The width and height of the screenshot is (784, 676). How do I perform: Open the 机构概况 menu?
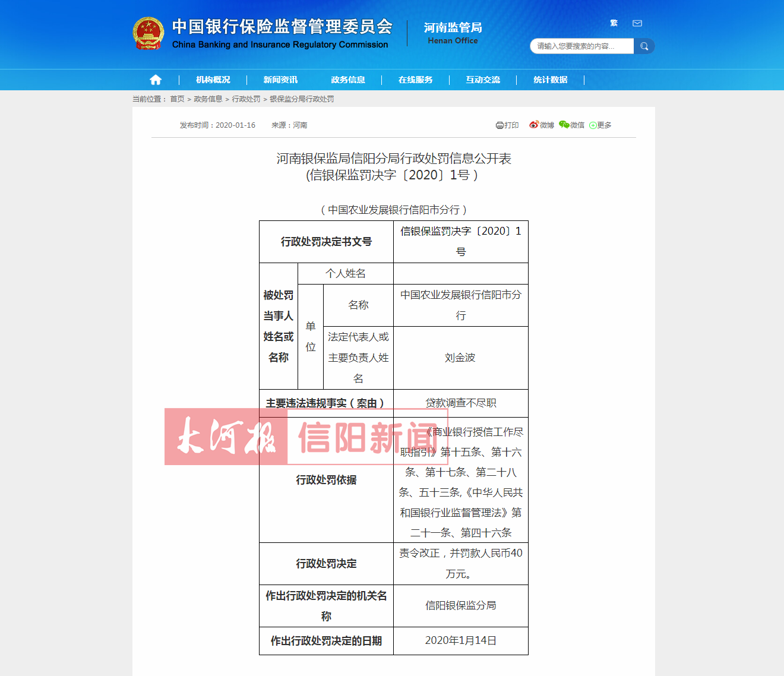point(213,80)
